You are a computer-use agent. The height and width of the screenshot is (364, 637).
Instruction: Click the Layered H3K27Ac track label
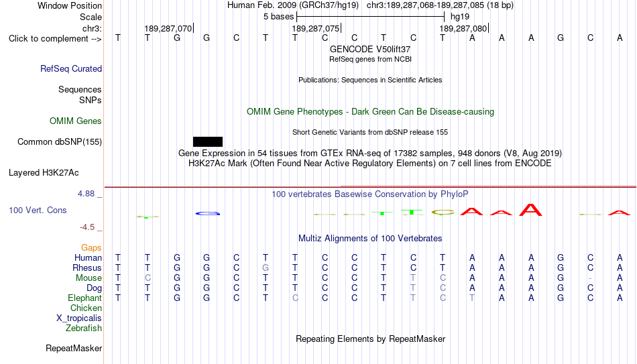click(44, 173)
